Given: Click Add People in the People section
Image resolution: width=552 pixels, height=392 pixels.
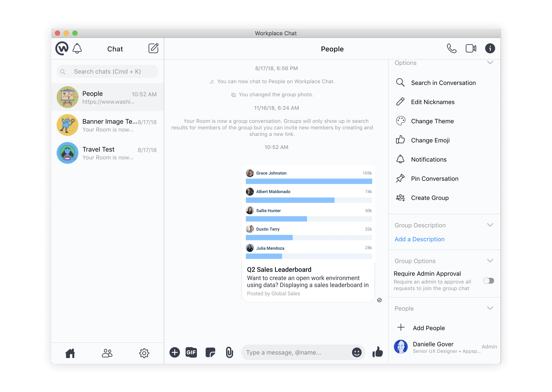Looking at the screenshot, I should [x=429, y=328].
